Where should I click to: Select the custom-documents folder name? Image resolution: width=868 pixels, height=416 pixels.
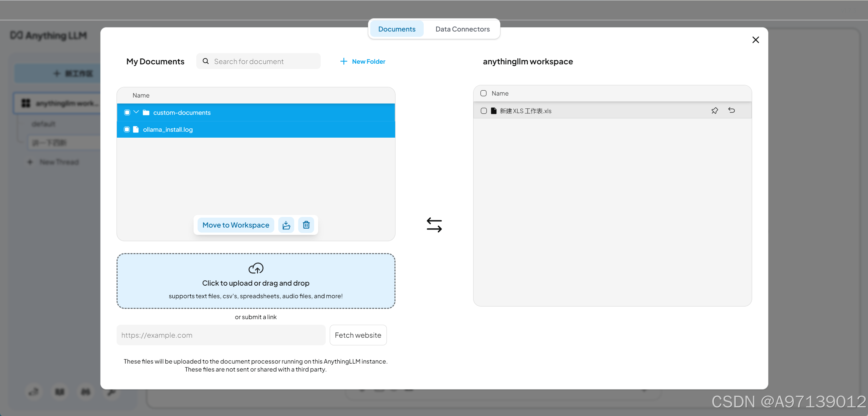[x=182, y=112]
